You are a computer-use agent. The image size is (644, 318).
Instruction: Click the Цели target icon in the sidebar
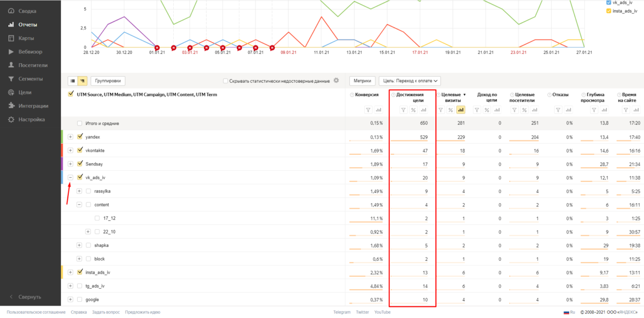[x=11, y=93]
